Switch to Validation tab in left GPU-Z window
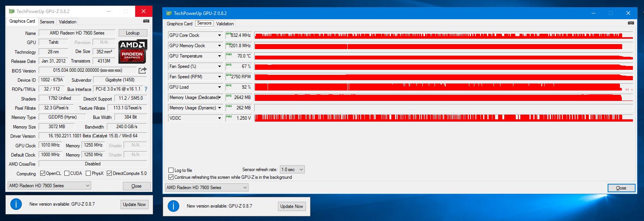 click(68, 22)
